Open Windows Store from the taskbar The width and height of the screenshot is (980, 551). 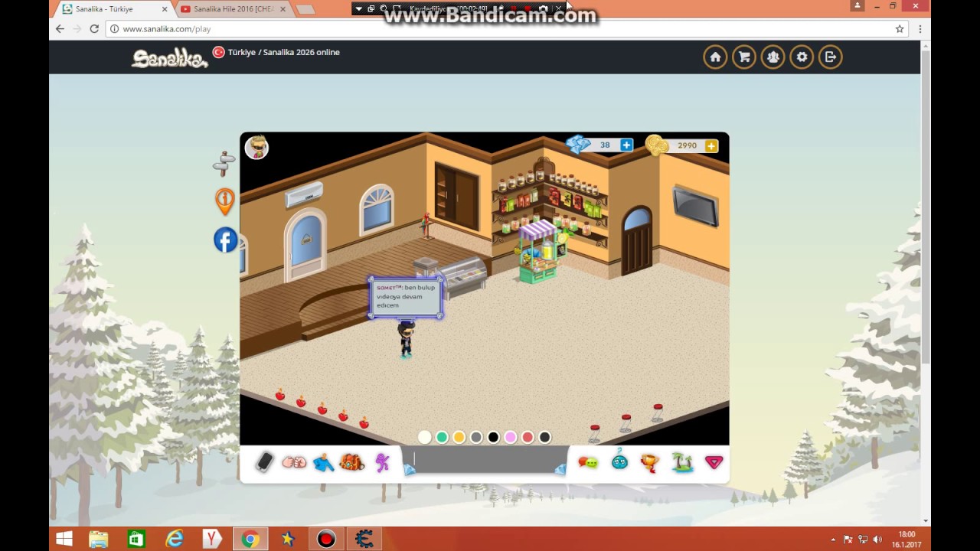coord(136,539)
